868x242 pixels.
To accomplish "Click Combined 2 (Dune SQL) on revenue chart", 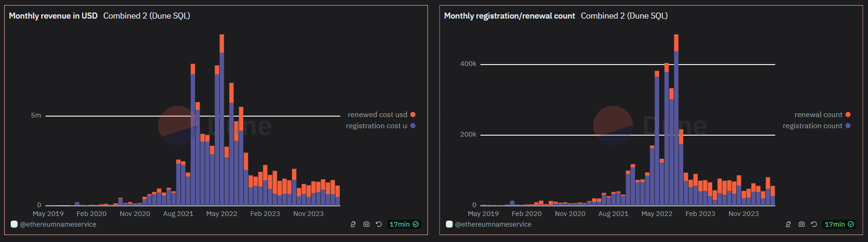I will coord(147,16).
